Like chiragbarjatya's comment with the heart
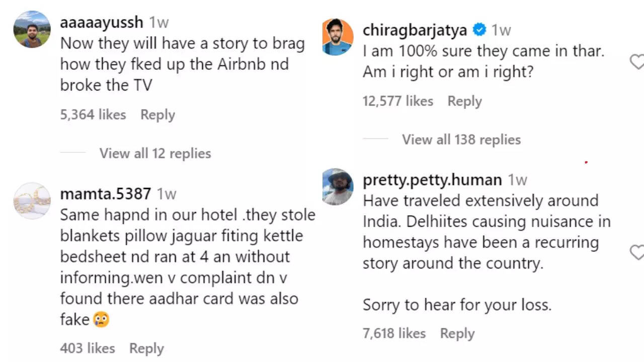Image resolution: width=644 pixels, height=362 pixels. point(637,62)
